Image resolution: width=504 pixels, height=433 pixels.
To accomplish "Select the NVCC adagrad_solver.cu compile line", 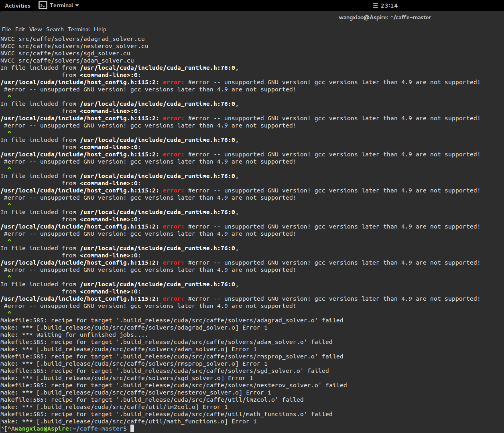I will (72, 38).
